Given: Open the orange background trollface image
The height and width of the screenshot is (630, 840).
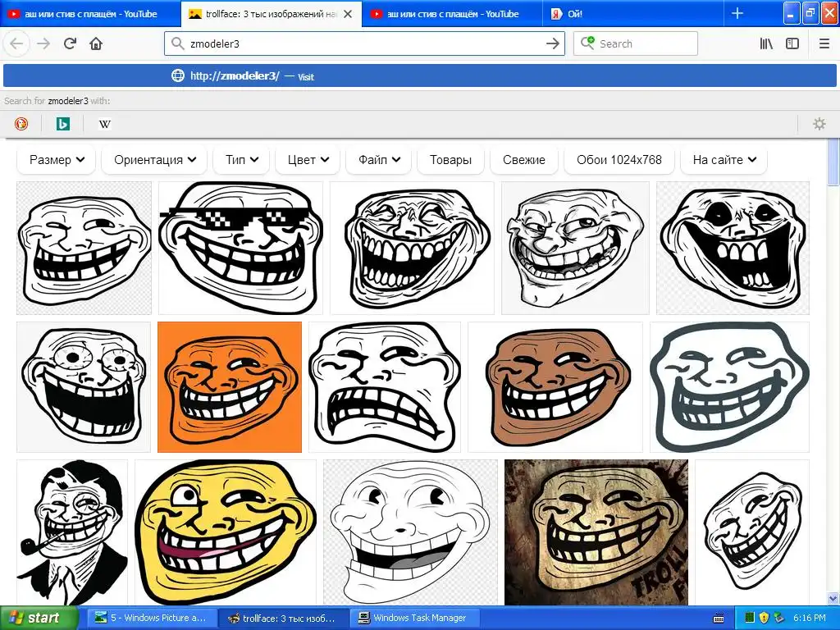Looking at the screenshot, I should tap(230, 387).
